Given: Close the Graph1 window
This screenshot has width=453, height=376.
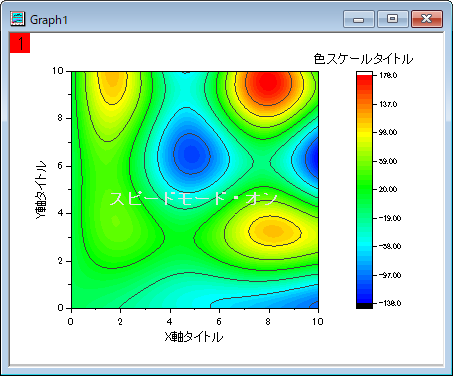Looking at the screenshot, I should pyautogui.click(x=427, y=19).
